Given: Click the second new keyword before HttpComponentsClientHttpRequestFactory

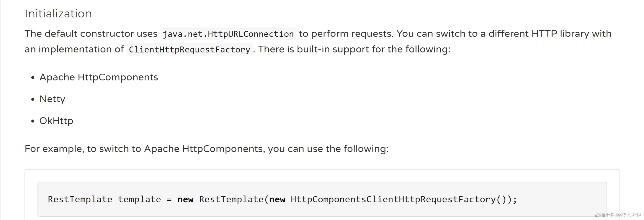Looking at the screenshot, I should [x=277, y=200].
